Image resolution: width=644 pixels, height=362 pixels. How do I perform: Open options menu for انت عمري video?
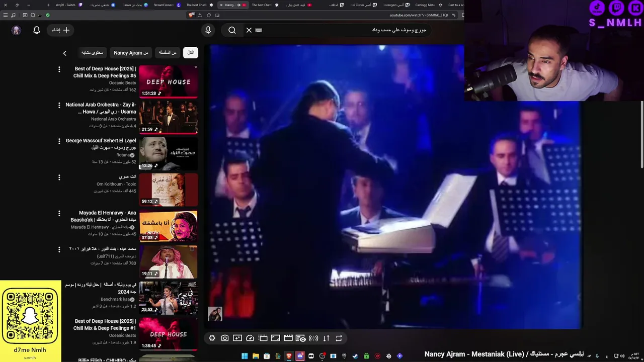pyautogui.click(x=59, y=177)
